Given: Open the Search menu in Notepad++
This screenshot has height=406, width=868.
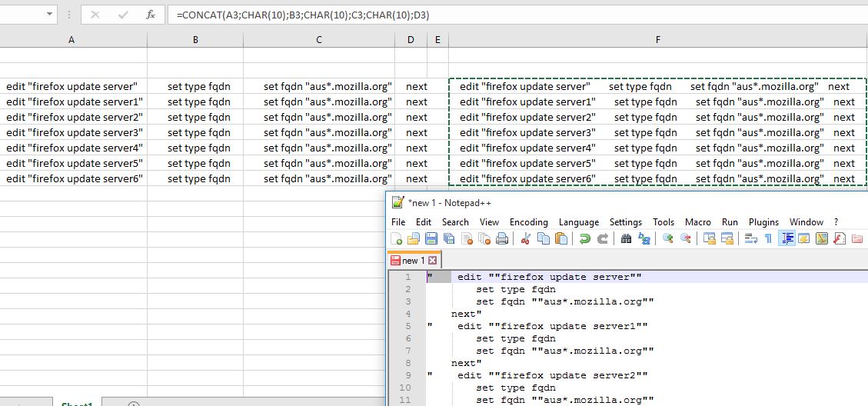Looking at the screenshot, I should pyautogui.click(x=456, y=222).
